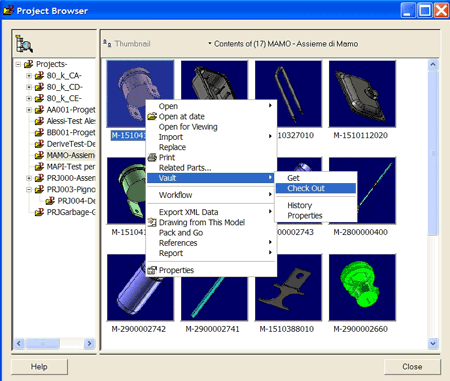Viewport: 450px width, 381px height.
Task: Choose Pack and Go entry
Action: click(x=211, y=232)
